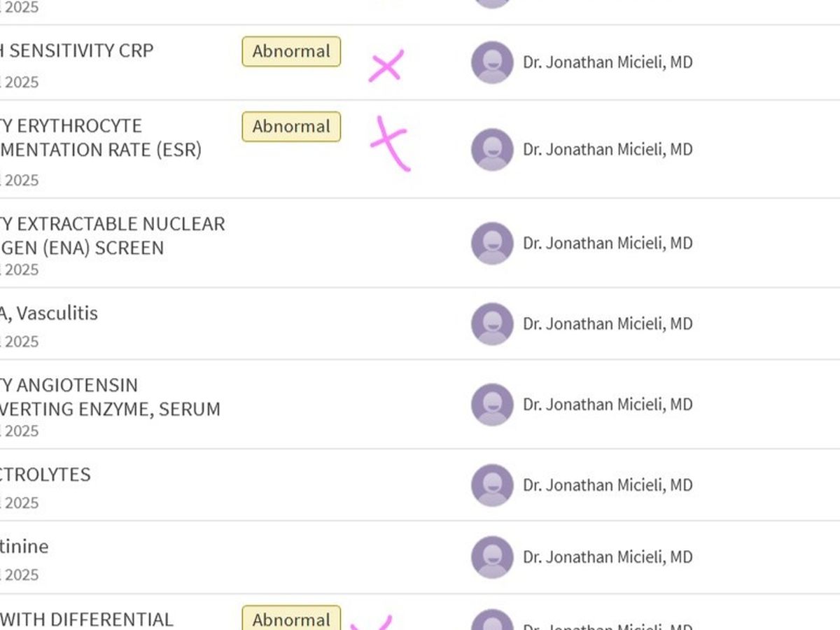The width and height of the screenshot is (840, 630).
Task: Click Abnormal badge on With Differential result
Action: [291, 619]
